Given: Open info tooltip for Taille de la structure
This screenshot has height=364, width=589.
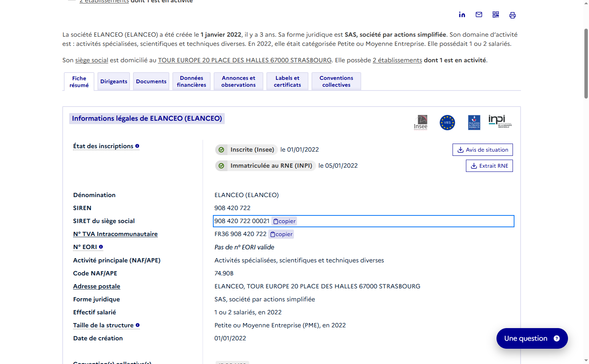Looking at the screenshot, I should pyautogui.click(x=138, y=325).
